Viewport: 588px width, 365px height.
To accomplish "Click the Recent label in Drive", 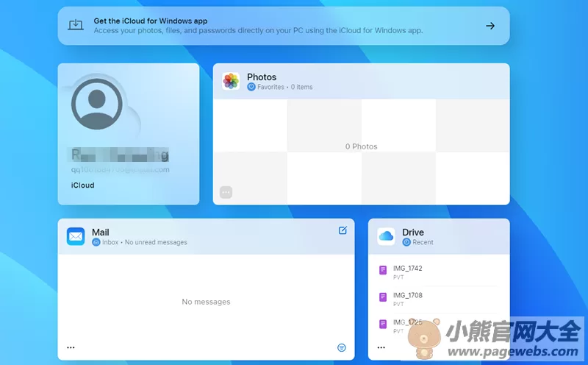I will [x=423, y=242].
